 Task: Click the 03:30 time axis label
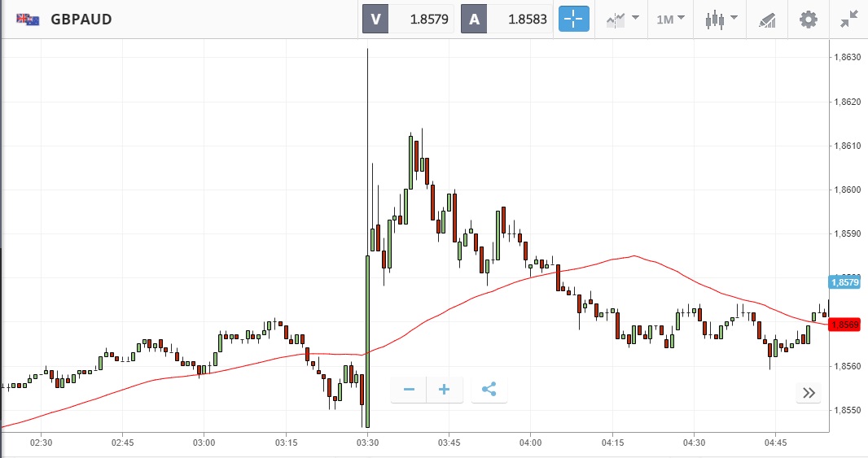coord(368,443)
